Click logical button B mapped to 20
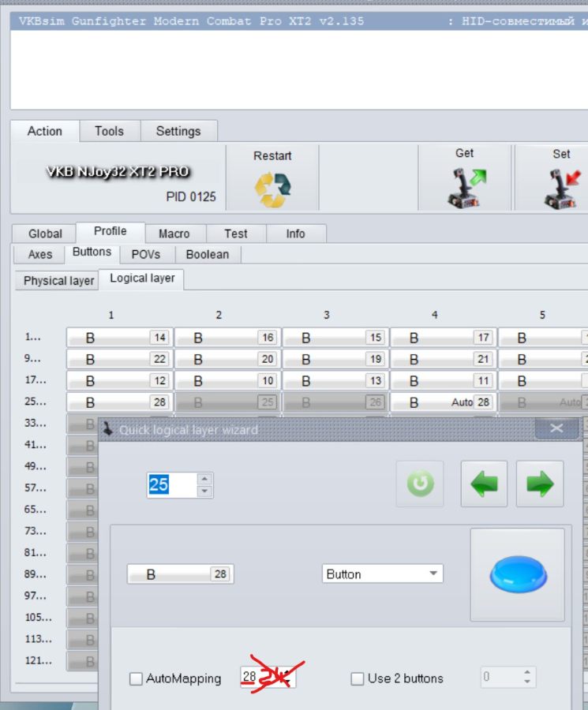Viewport: 588px width, 710px height. [x=228, y=359]
